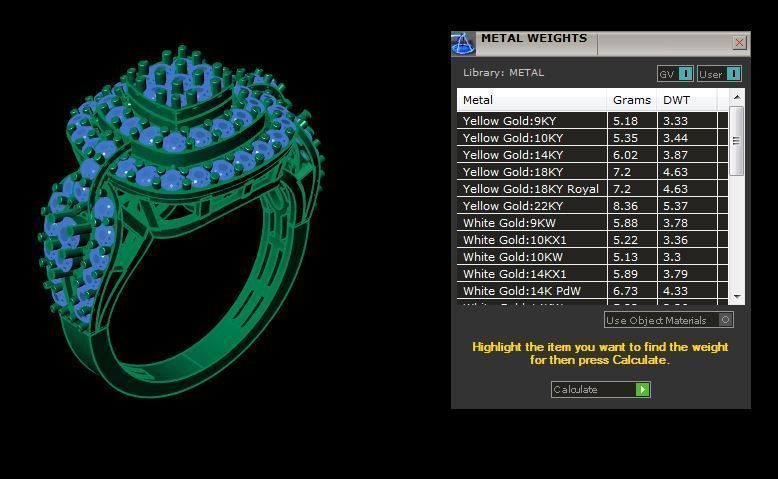Image resolution: width=778 pixels, height=479 pixels.
Task: Click the scroll down arrow in metal list
Action: pos(737,297)
